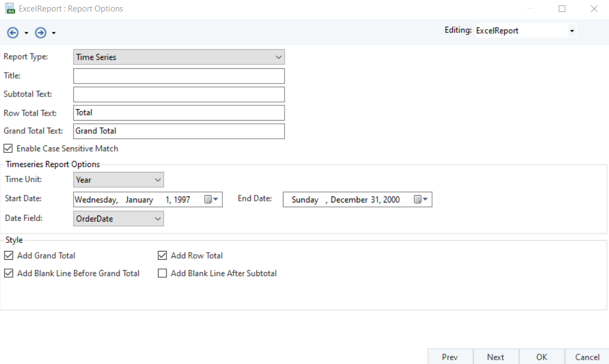The height and width of the screenshot is (364, 609).
Task: Toggle Add Blank Line Before Grand Total
Action: click(x=9, y=273)
